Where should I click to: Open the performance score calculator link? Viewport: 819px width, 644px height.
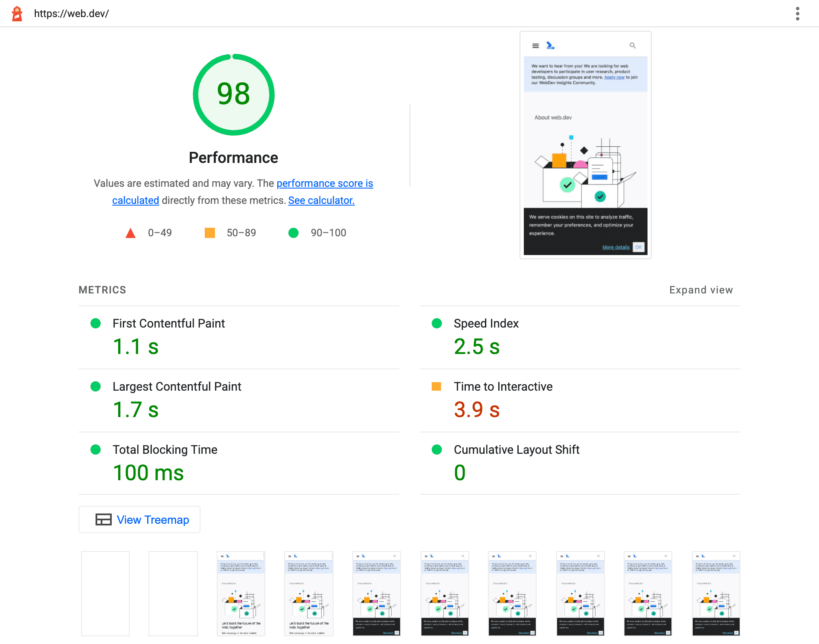click(x=321, y=200)
